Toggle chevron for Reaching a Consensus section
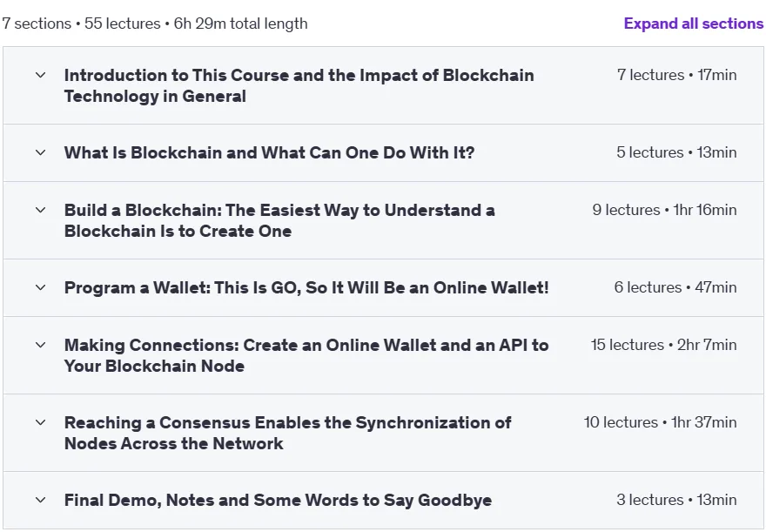This screenshot has width=766, height=532. (x=41, y=422)
